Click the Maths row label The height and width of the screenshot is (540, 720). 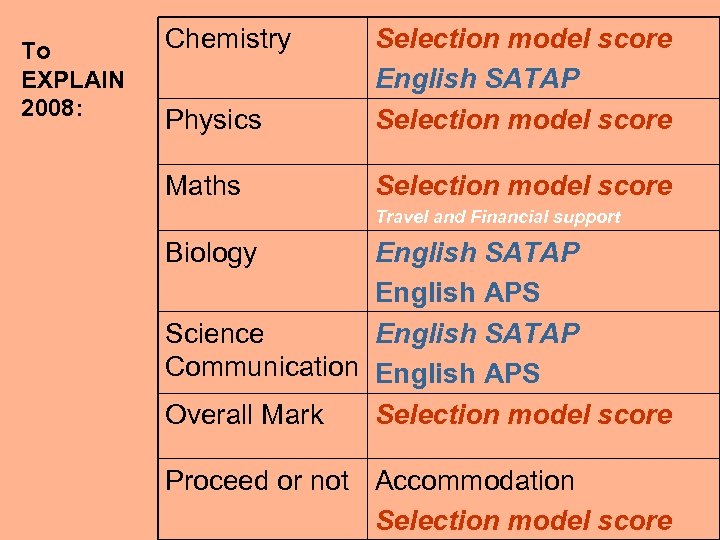point(203,186)
